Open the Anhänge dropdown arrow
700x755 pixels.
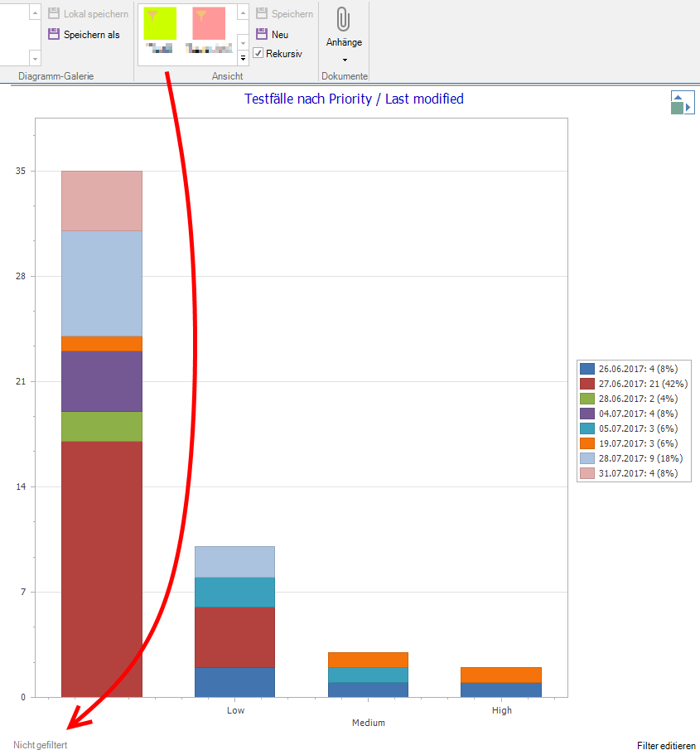pyautogui.click(x=345, y=60)
